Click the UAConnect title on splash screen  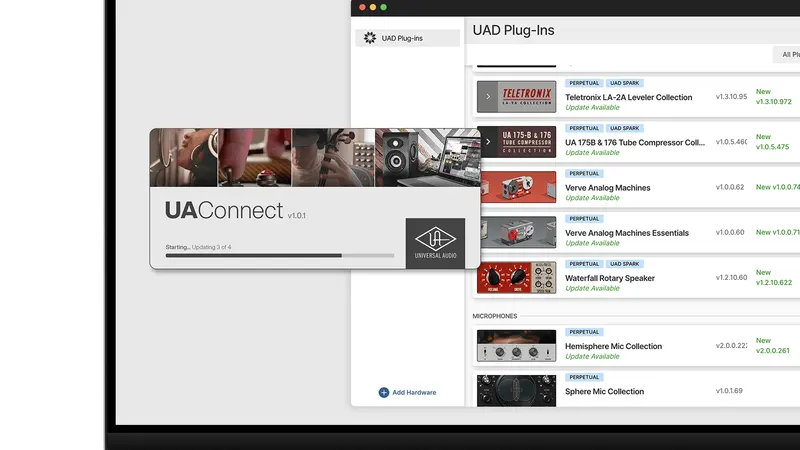223,210
